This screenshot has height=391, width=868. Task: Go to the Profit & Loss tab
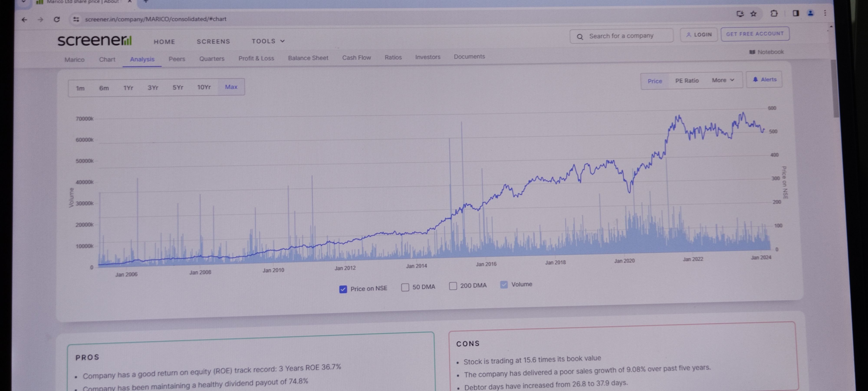coord(256,58)
